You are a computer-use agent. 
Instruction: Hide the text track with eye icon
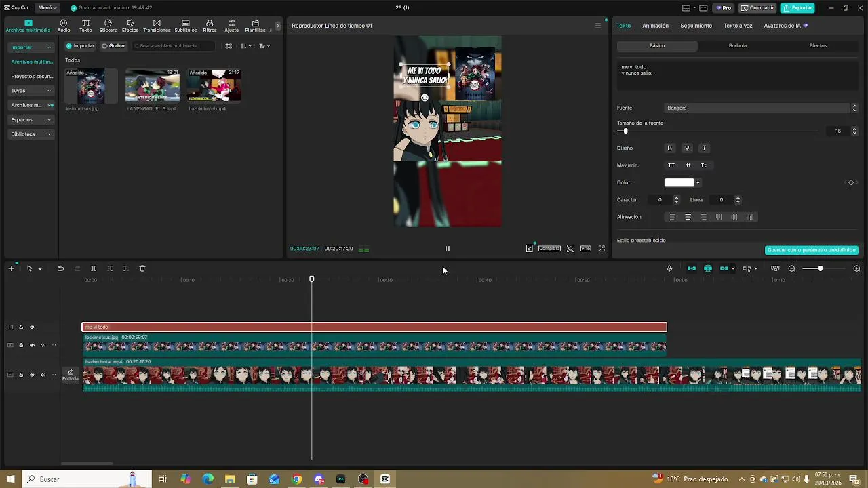(31, 327)
